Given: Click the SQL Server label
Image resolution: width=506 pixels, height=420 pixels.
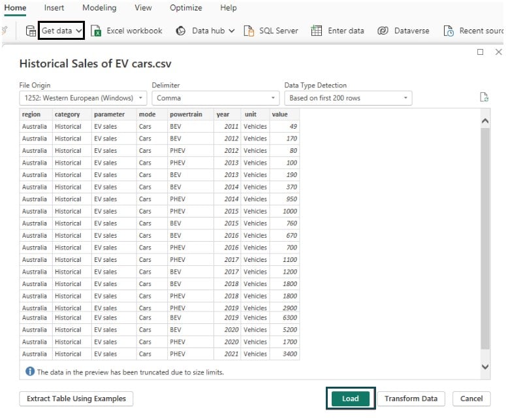Looking at the screenshot, I should [279, 31].
